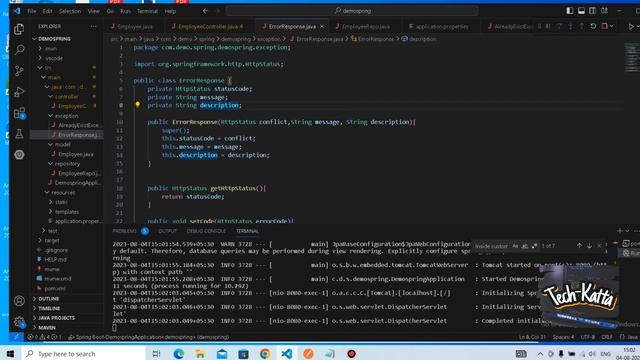Viewport: 640px width, 360px height.
Task: Close the ErrorResponse.java tab
Action: click(x=322, y=27)
